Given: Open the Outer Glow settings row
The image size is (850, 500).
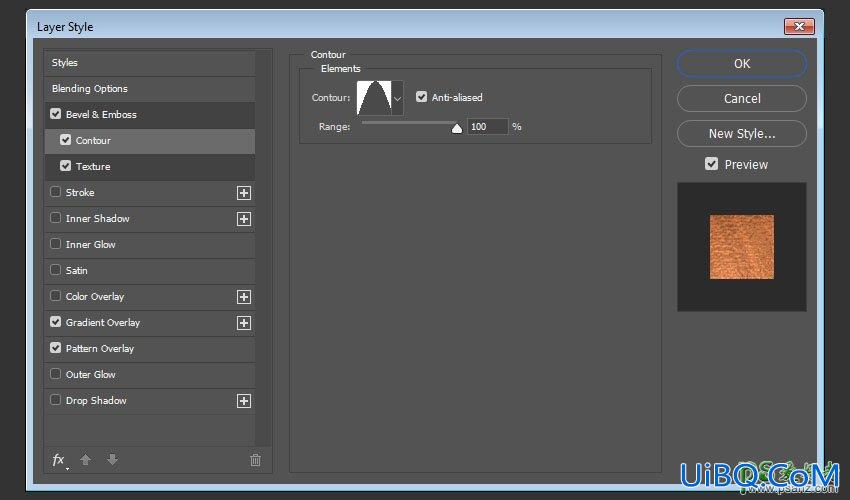Looking at the screenshot, I should [150, 375].
